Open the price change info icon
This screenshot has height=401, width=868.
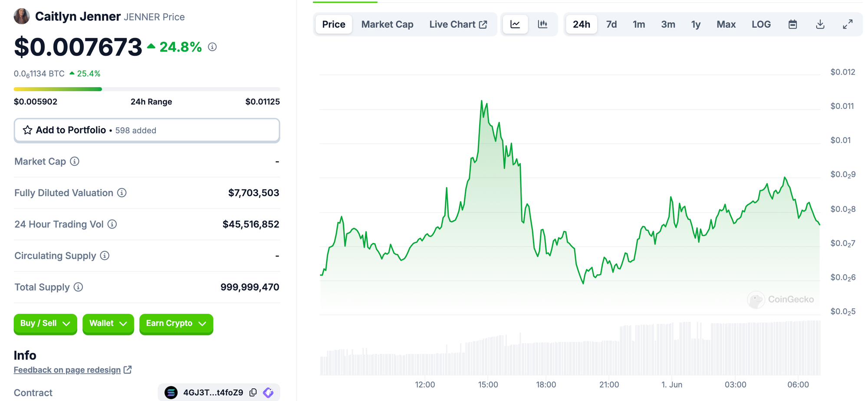(x=212, y=47)
